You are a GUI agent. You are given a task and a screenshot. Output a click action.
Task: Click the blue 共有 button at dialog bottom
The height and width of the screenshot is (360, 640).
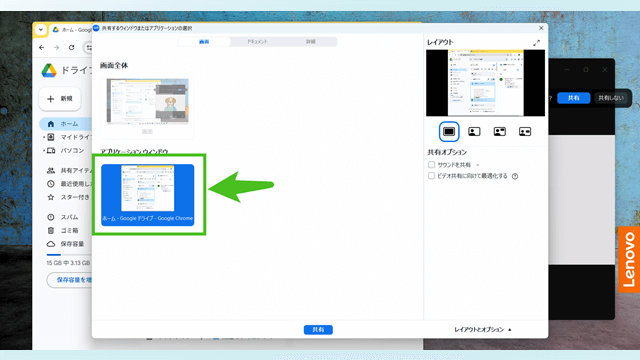point(318,329)
